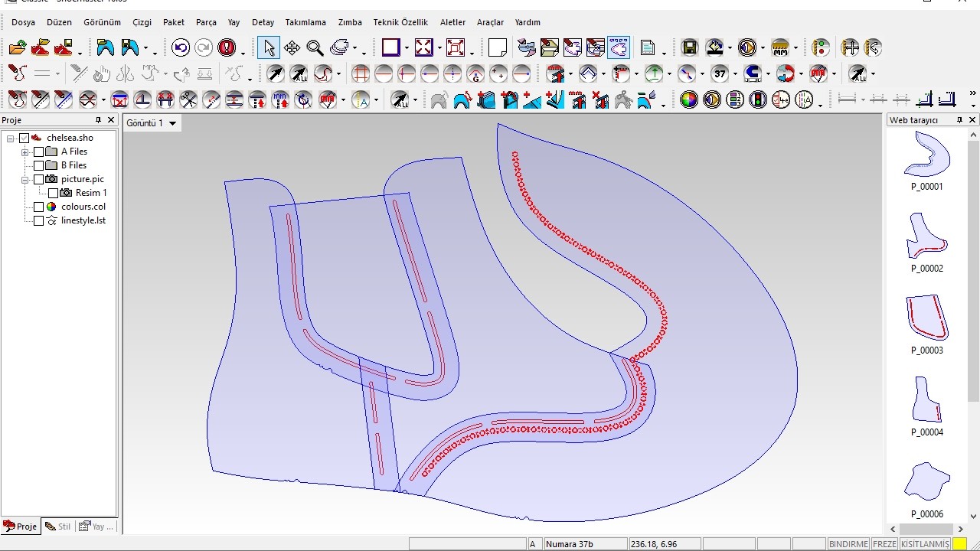The width and height of the screenshot is (980, 551).
Task: Expand dropdown next to the mm ruler icon
Action: pos(795,48)
